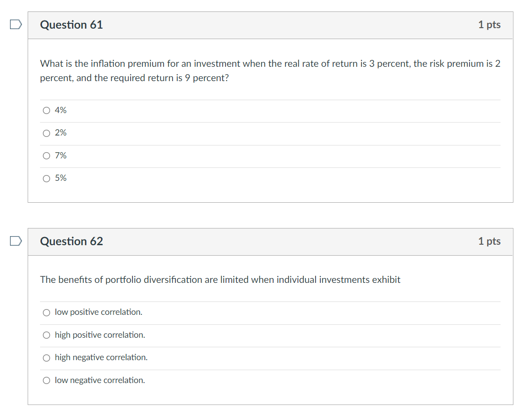Click the 1 pts label for Question 61
This screenshot has height=415, width=532.
pos(489,24)
